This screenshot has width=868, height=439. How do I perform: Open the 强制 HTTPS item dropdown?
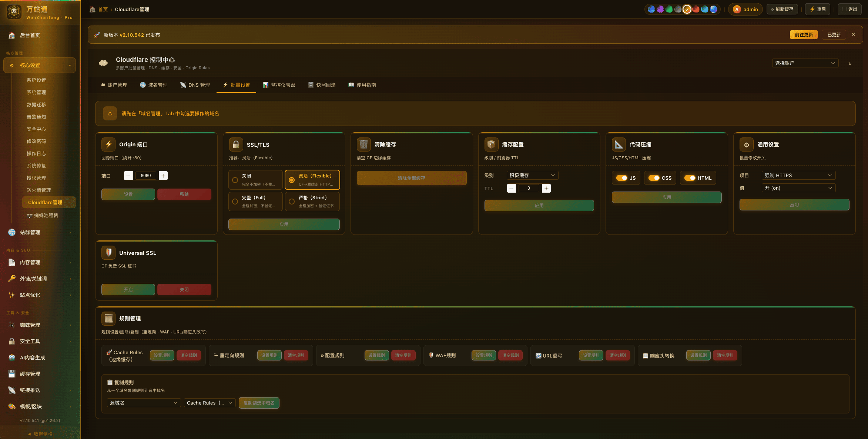coord(798,175)
